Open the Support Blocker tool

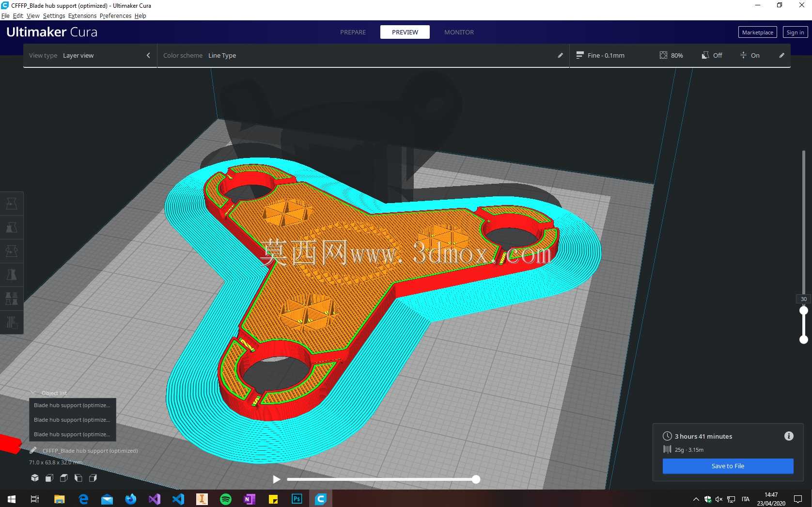point(12,322)
